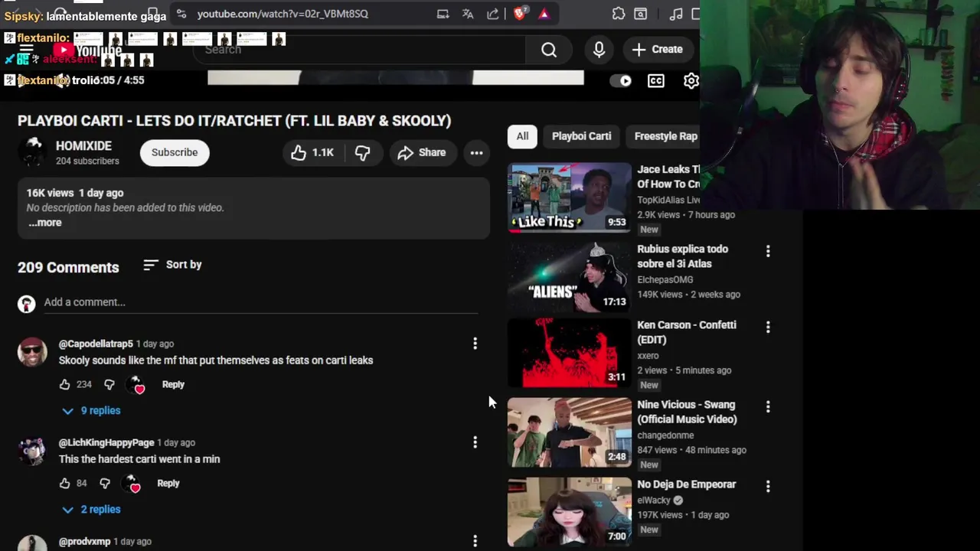Open the Jace Leaks video thumbnail
Image resolution: width=980 pixels, height=551 pixels.
(x=570, y=197)
